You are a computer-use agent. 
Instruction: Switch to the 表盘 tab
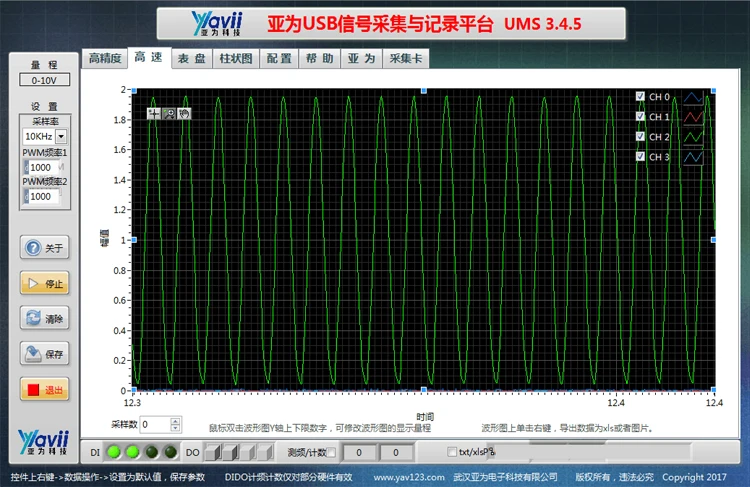point(192,58)
